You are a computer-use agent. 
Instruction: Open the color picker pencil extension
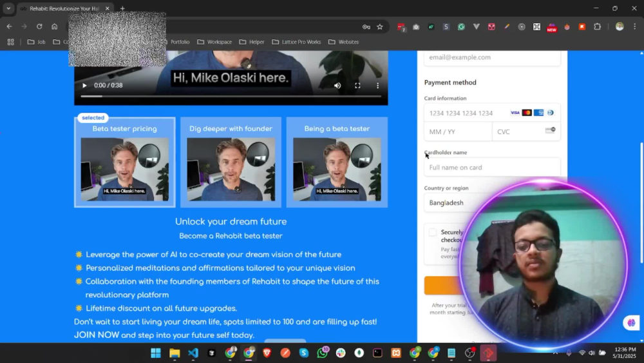[506, 26]
